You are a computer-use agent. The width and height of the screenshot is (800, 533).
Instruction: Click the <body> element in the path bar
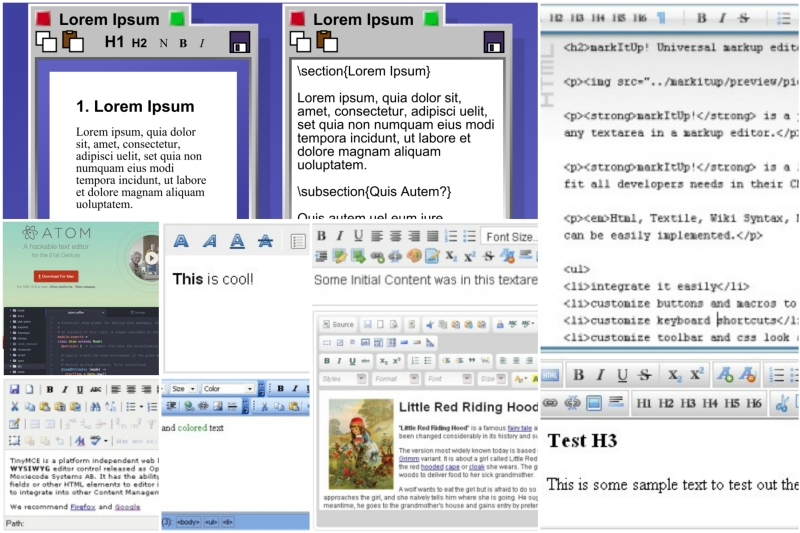[x=188, y=522]
